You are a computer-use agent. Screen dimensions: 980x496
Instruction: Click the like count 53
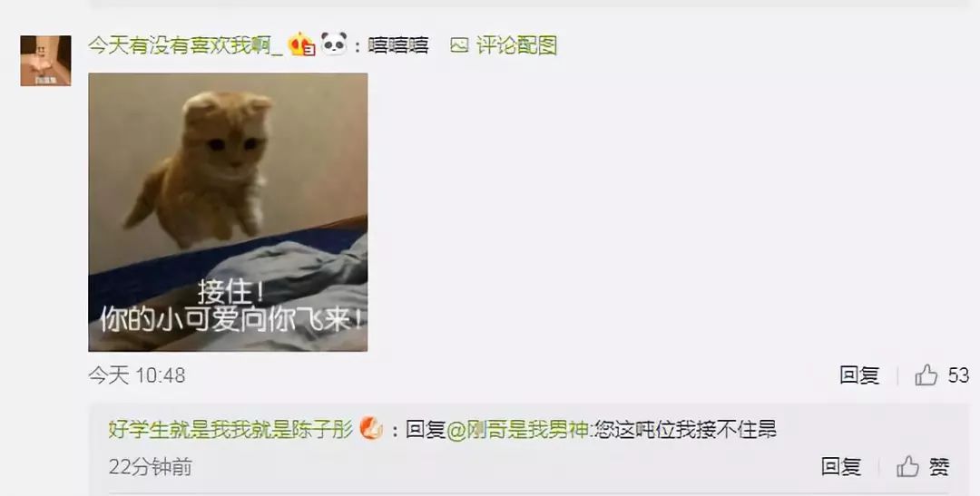(958, 375)
